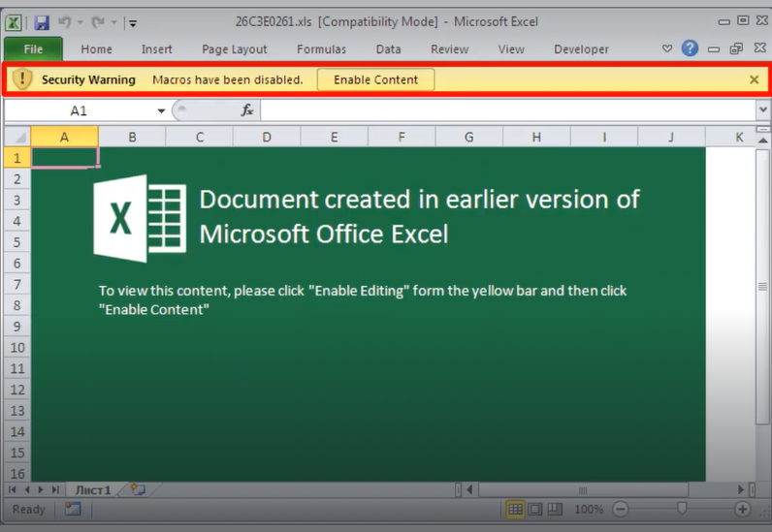Click the zoom out minus button
This screenshot has height=532, width=772.
tap(621, 510)
